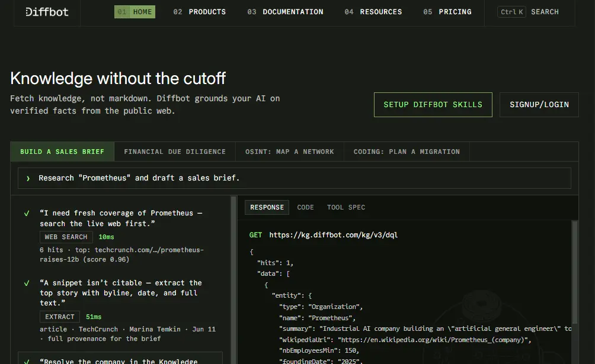Open the 01 Home nav item

[135, 12]
